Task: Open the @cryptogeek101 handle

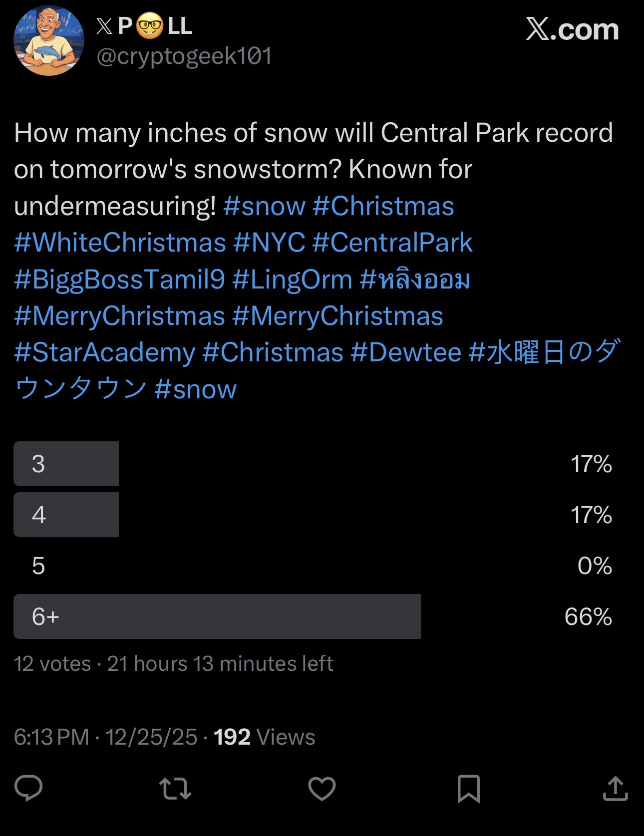Action: click(184, 56)
